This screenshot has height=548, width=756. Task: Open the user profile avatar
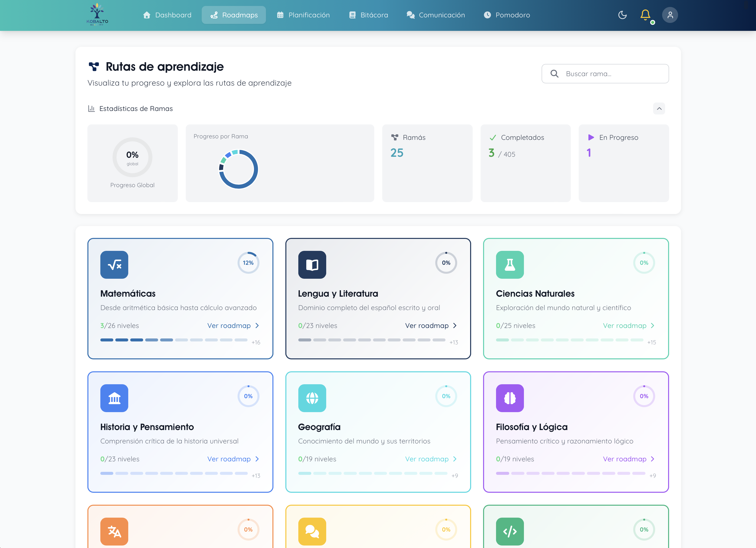click(x=670, y=15)
